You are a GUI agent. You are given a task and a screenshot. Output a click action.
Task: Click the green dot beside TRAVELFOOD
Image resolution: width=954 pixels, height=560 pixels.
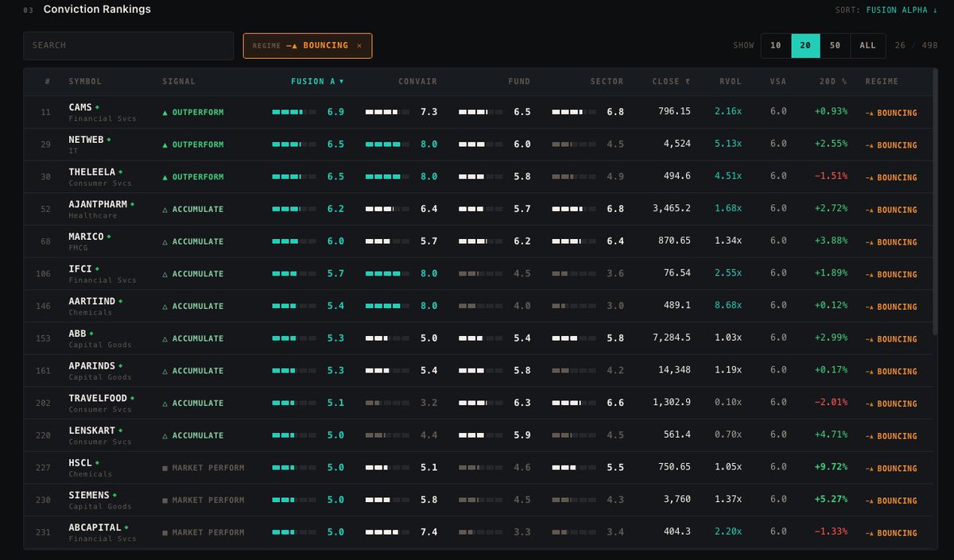click(133, 398)
